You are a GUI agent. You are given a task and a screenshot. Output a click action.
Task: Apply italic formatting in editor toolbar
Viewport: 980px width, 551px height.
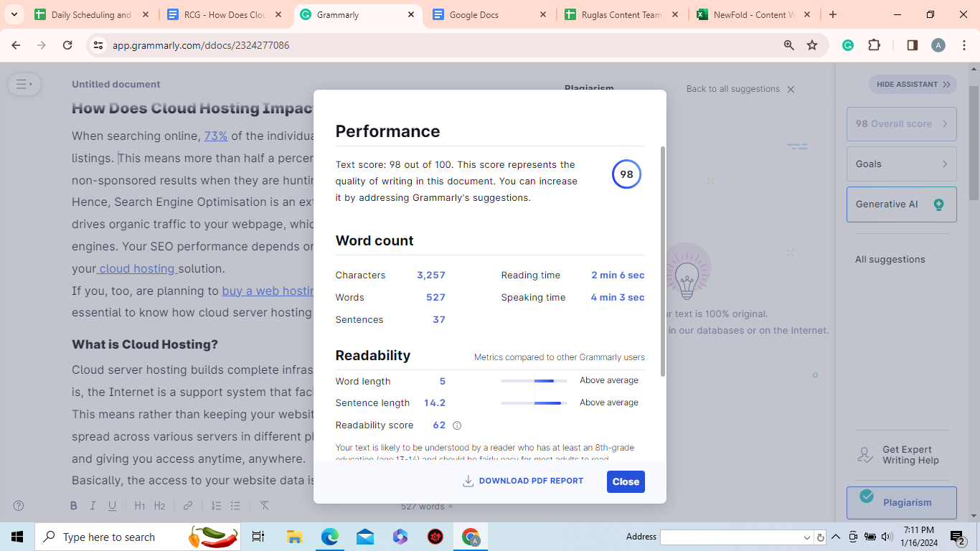click(93, 506)
